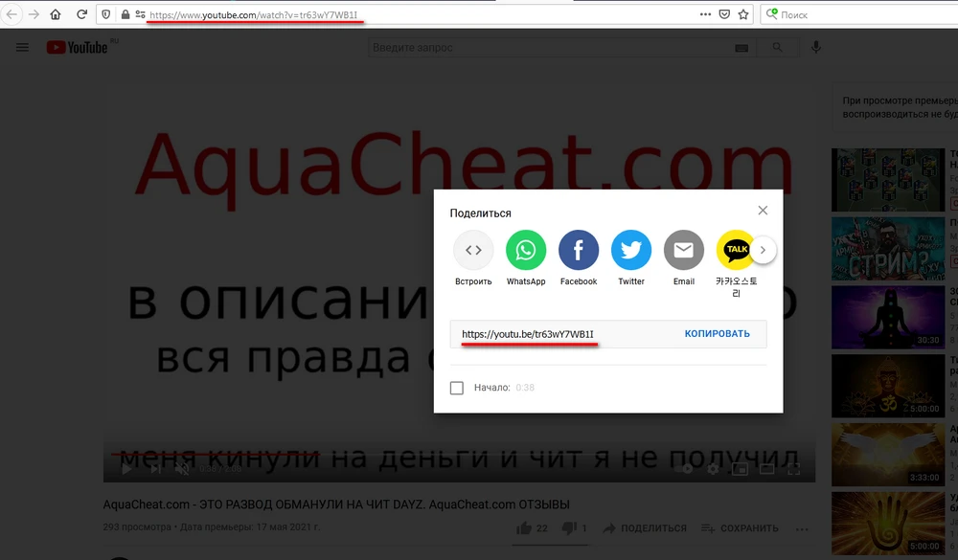Open the browser's more options menu
The height and width of the screenshot is (560, 958).
pyautogui.click(x=704, y=14)
